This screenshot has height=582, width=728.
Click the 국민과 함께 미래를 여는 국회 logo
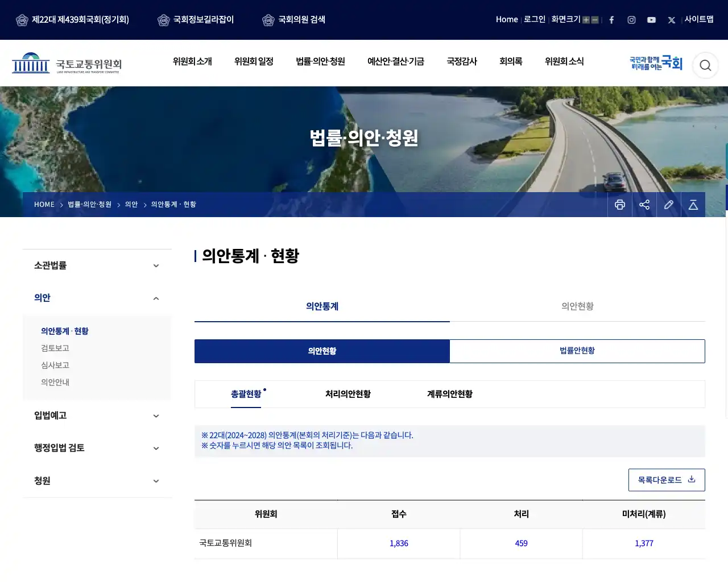(x=656, y=63)
